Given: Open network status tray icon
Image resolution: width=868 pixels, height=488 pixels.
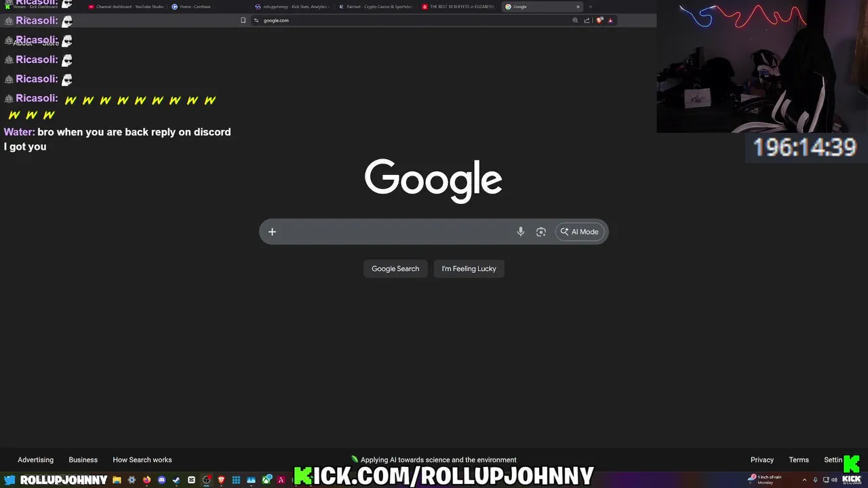Looking at the screenshot, I should point(825,480).
